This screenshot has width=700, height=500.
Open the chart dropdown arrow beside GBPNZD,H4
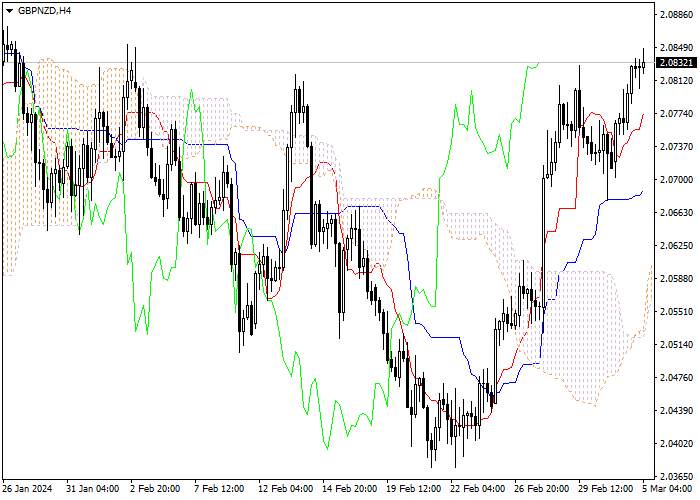tap(9, 12)
